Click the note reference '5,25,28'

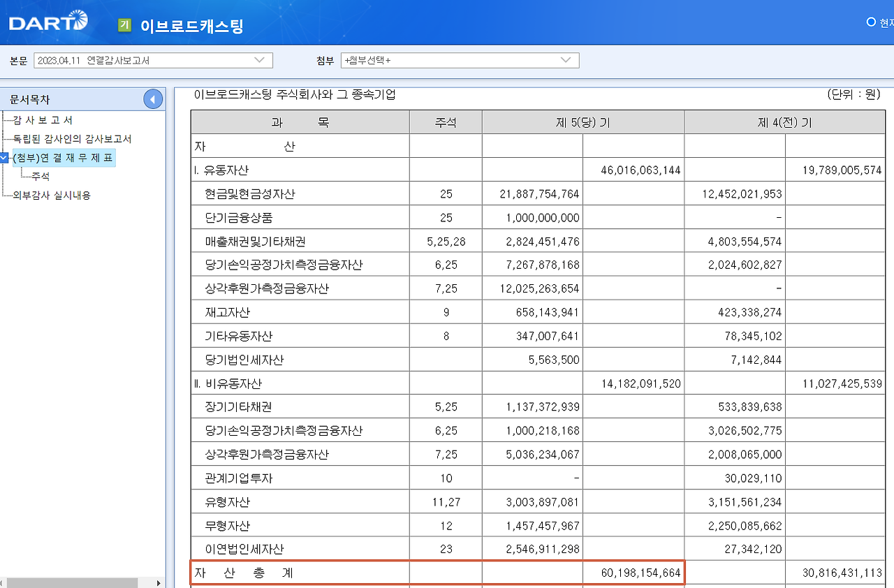point(446,241)
